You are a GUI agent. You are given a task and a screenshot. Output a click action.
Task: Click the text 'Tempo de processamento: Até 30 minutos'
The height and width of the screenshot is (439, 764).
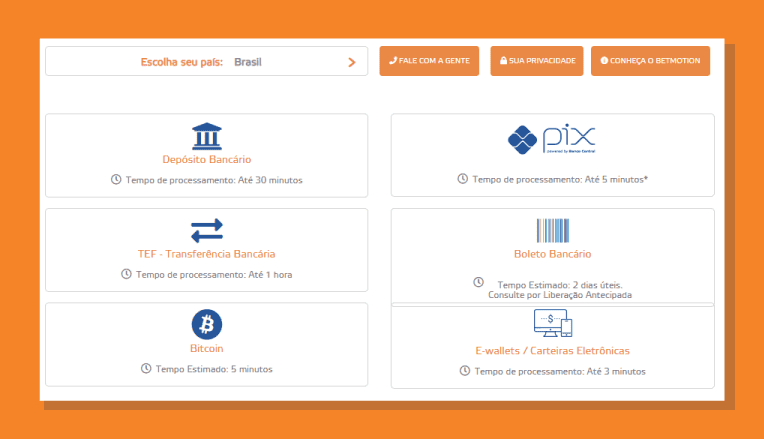click(x=214, y=180)
